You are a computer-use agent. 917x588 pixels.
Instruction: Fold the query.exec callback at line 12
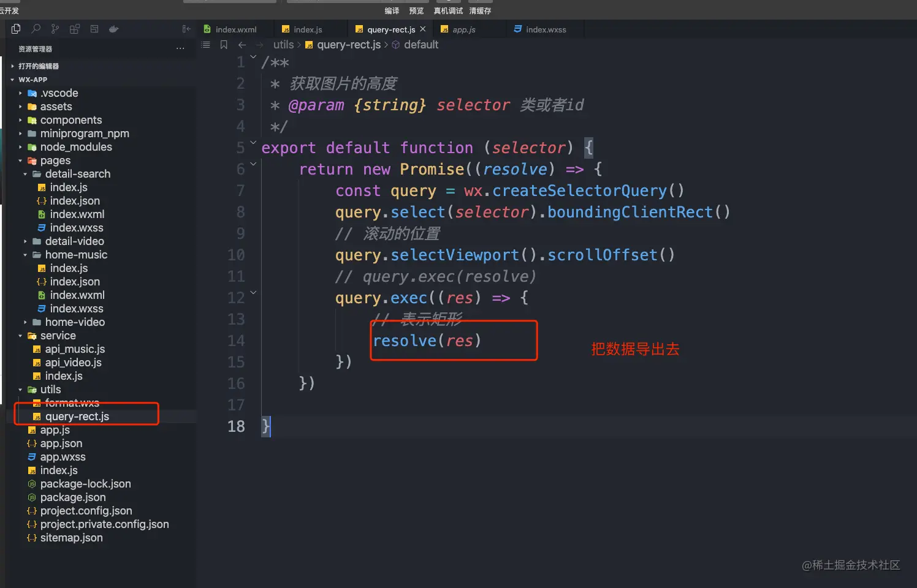(x=253, y=293)
